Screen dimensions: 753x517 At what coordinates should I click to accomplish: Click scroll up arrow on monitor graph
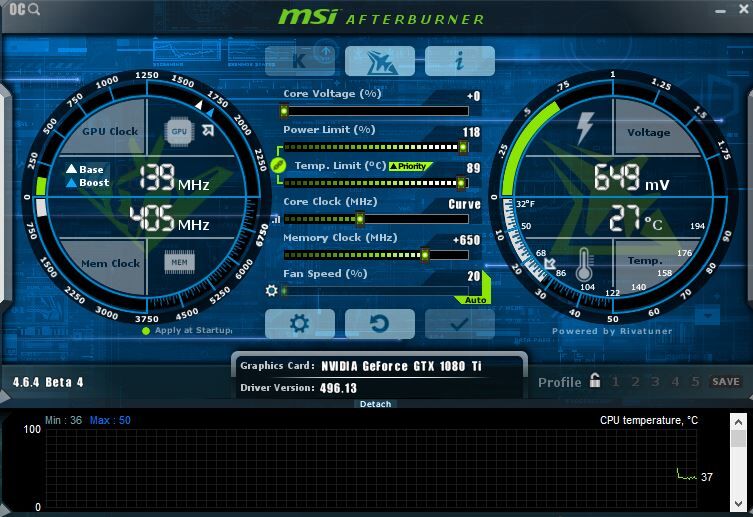[x=738, y=422]
